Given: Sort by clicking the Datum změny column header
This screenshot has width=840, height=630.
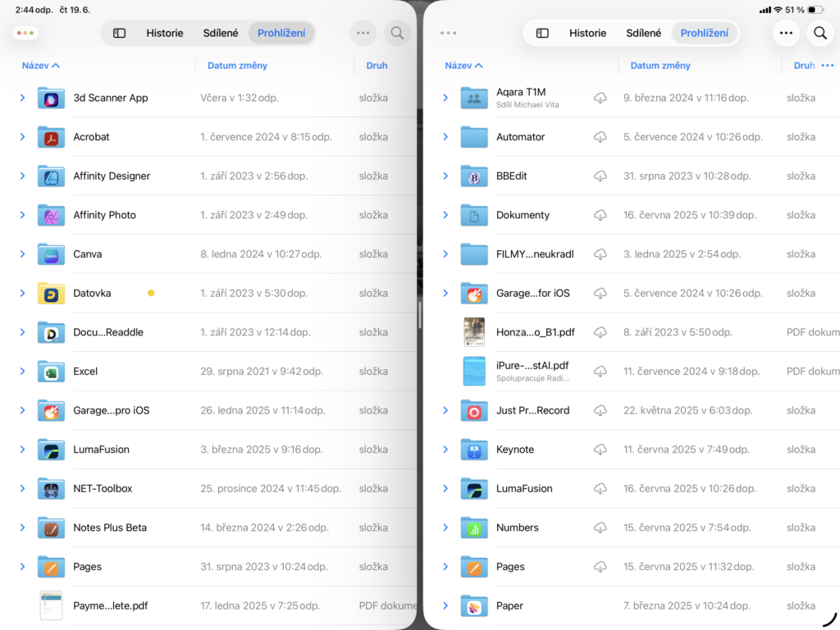Looking at the screenshot, I should tap(237, 65).
